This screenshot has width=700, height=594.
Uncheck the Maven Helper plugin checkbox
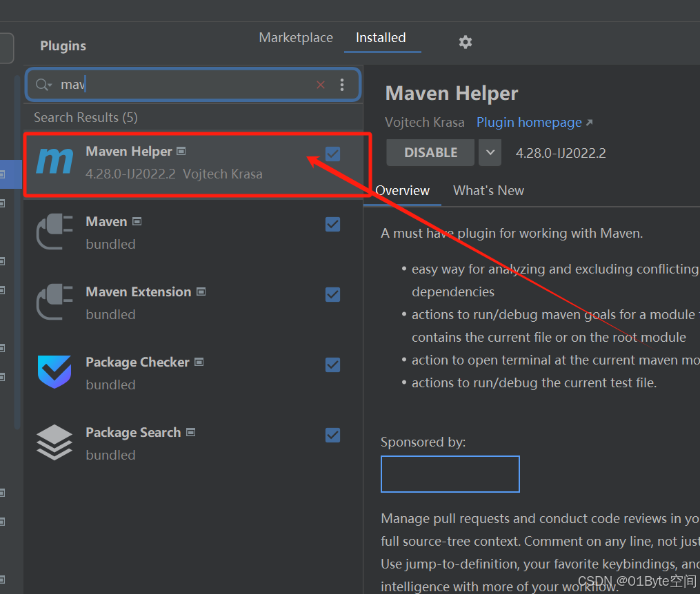(x=332, y=154)
